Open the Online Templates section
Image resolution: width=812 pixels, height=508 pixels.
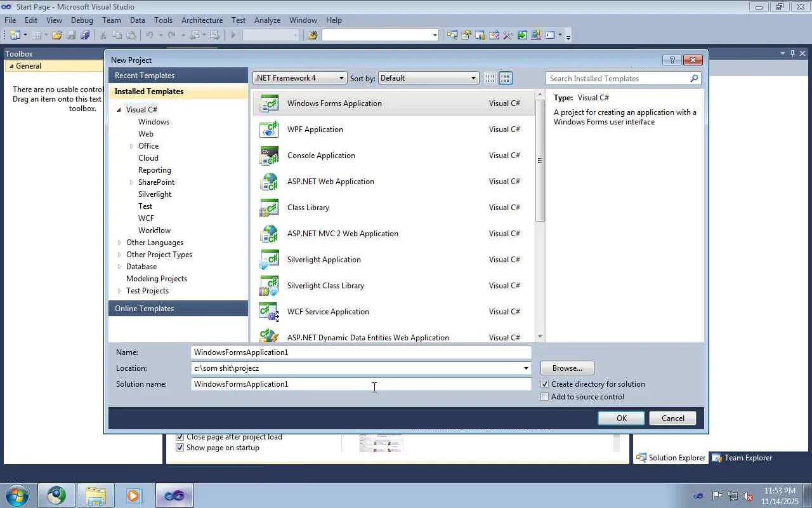(178, 309)
